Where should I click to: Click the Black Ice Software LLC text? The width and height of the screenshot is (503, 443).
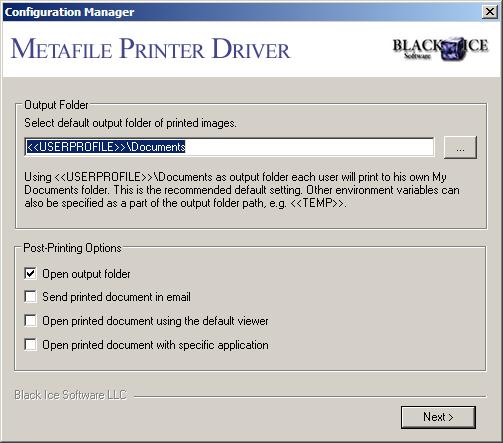[70, 395]
